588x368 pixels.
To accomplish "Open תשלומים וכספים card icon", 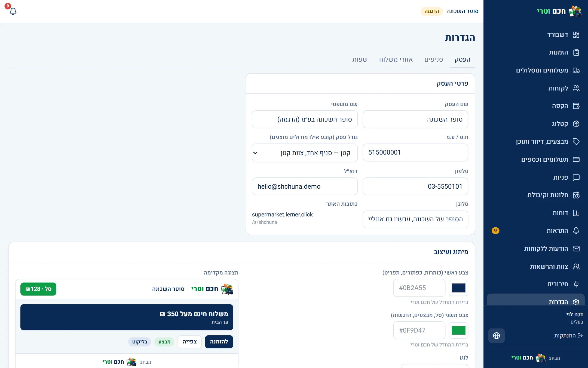I will click(x=576, y=159).
